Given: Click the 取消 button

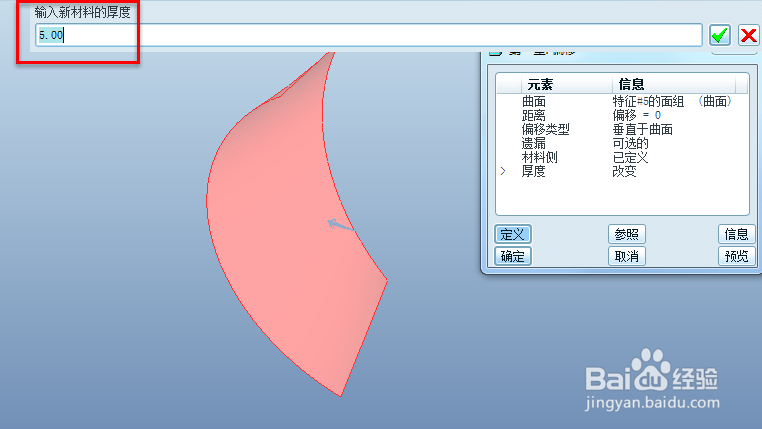Looking at the screenshot, I should point(626,256).
